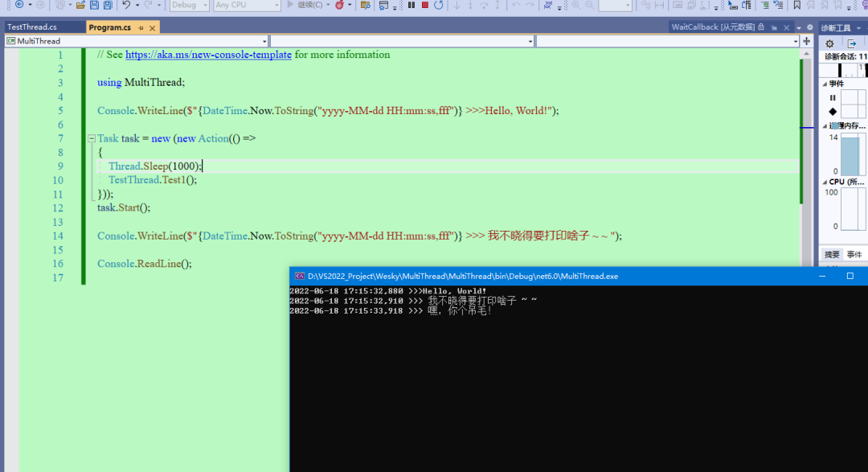Click line 9 Thread.Sleep(1000) in editor

click(x=156, y=166)
